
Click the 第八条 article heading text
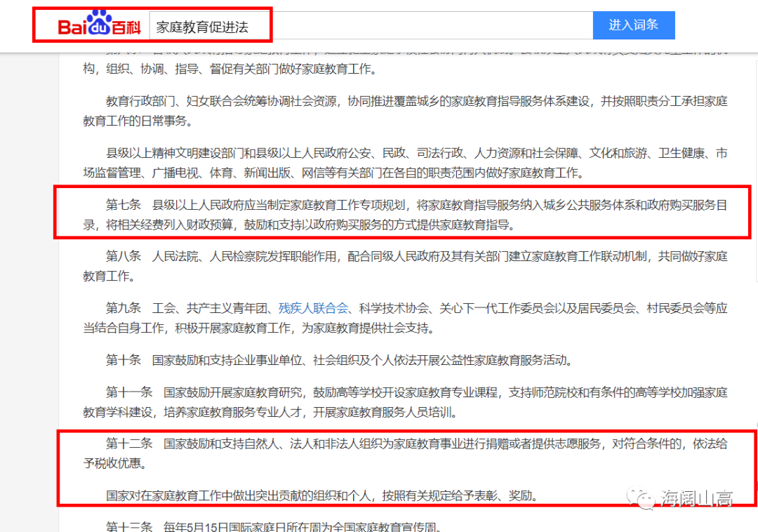124,256
